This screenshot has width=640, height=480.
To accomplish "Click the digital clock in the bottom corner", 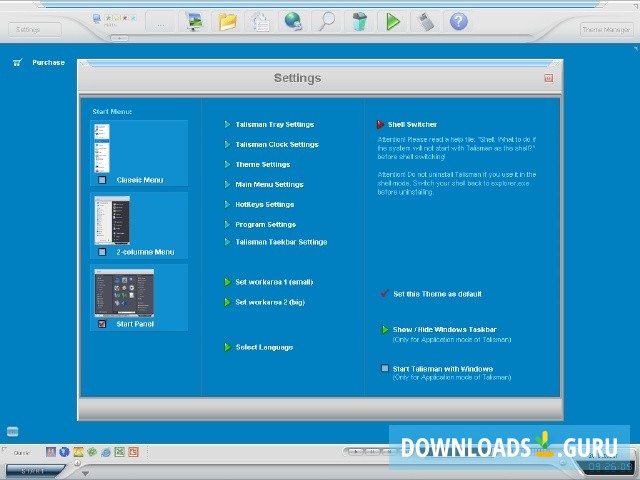I will pyautogui.click(x=609, y=466).
